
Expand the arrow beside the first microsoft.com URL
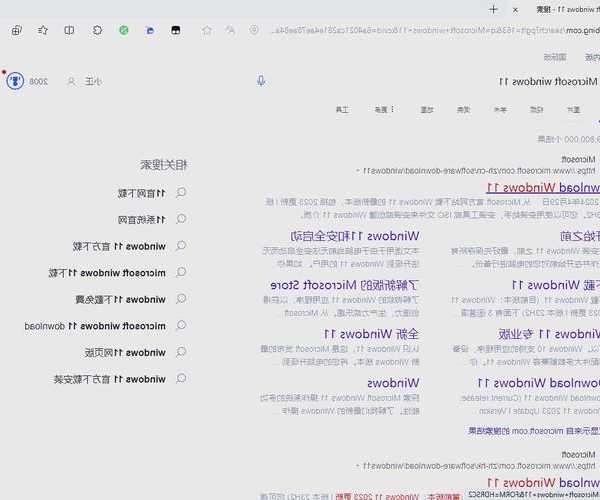[x=362, y=171]
